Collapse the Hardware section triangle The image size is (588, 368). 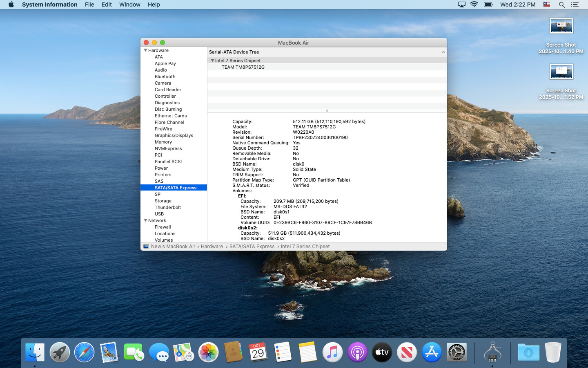tap(145, 50)
